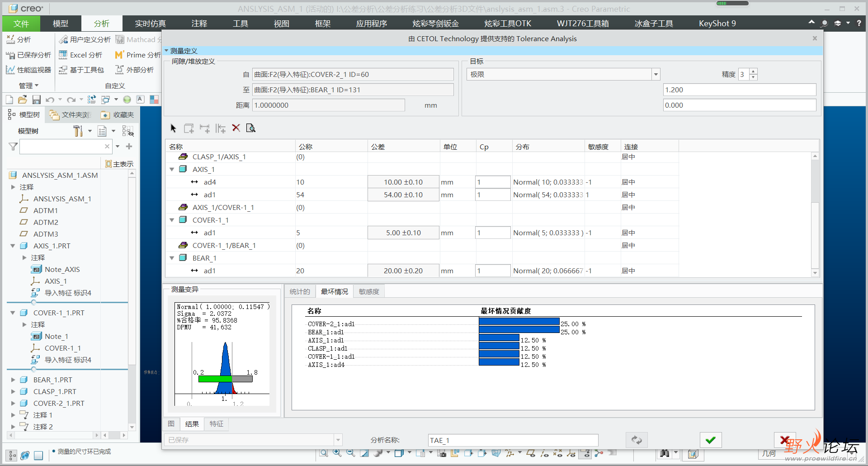Open the 目标 极限 dropdown
The height and width of the screenshot is (466, 868).
click(x=656, y=74)
